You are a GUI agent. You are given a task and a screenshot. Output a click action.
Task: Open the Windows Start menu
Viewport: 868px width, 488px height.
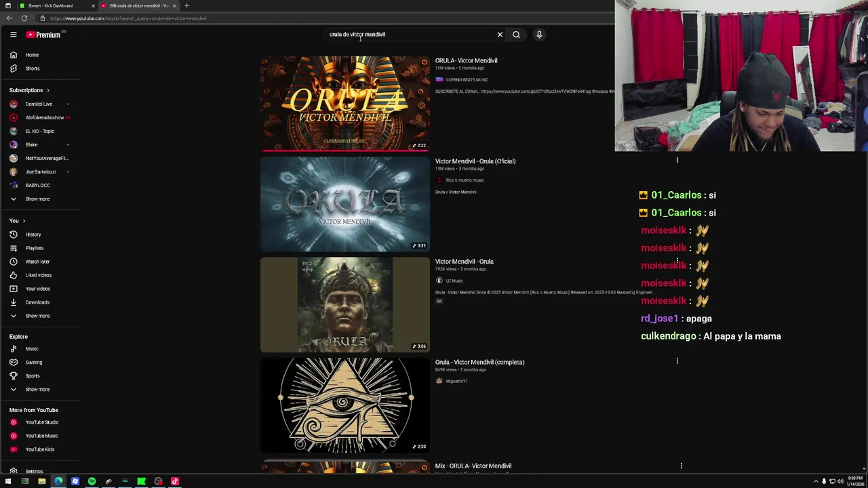click(x=8, y=481)
